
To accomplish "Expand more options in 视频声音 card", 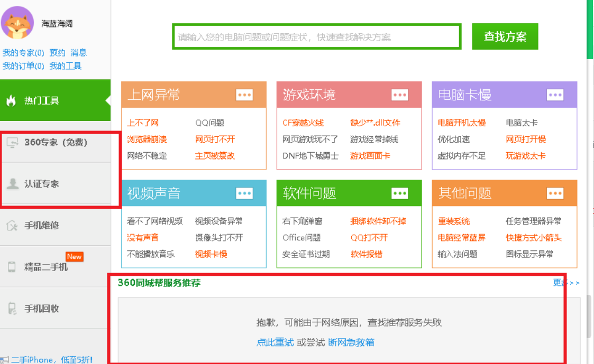I will [x=244, y=193].
